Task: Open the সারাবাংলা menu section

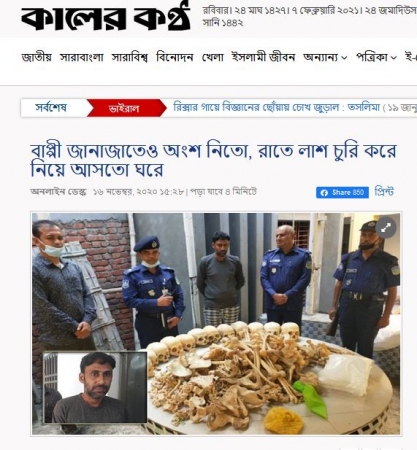Action: coord(81,57)
